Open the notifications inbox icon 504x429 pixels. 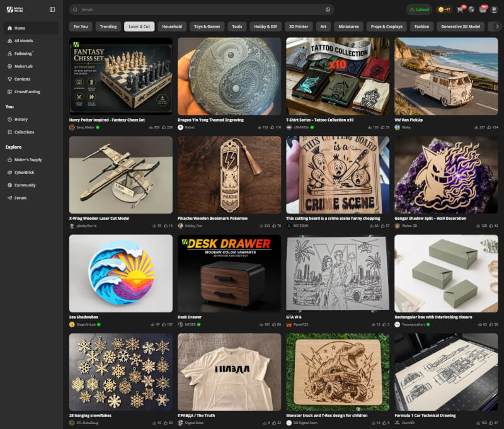[x=483, y=9]
